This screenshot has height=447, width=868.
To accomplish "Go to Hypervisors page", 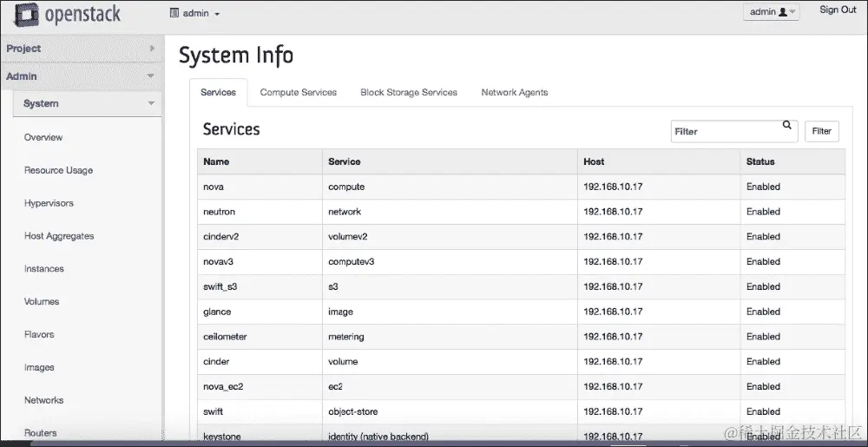I will pyautogui.click(x=49, y=203).
